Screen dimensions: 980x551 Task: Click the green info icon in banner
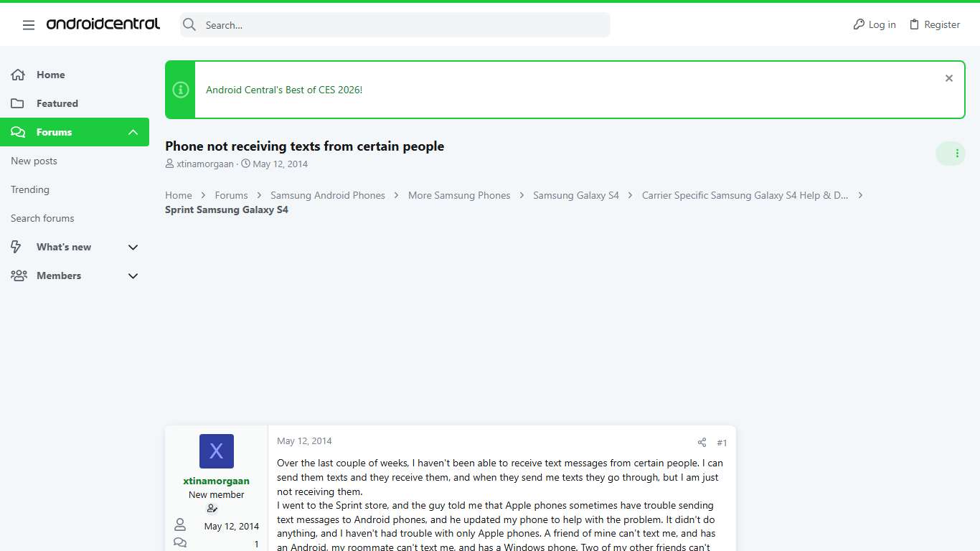click(181, 90)
